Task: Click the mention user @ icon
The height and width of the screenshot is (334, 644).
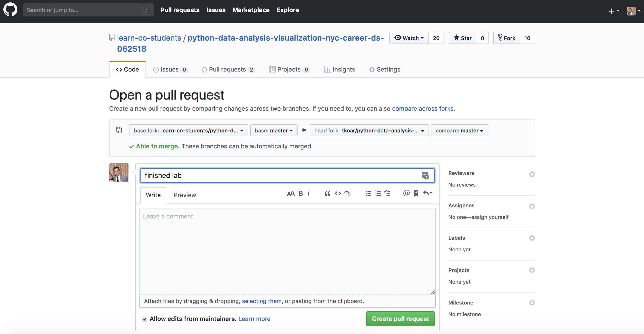Action: click(x=406, y=193)
